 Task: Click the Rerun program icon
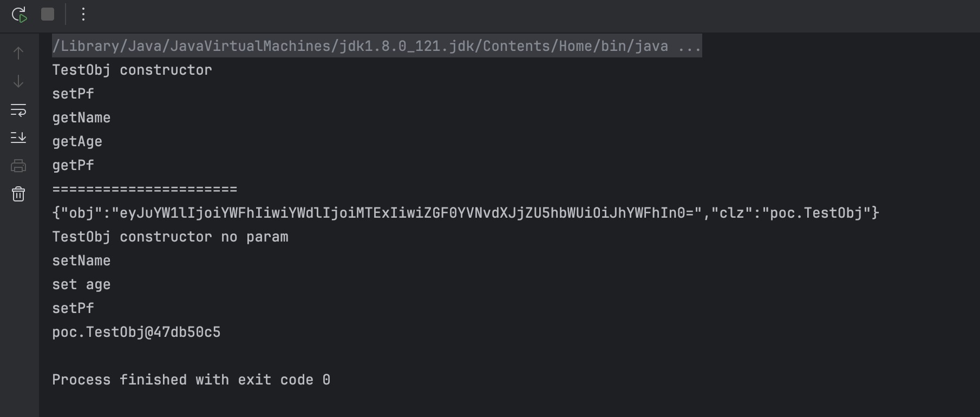coord(19,15)
